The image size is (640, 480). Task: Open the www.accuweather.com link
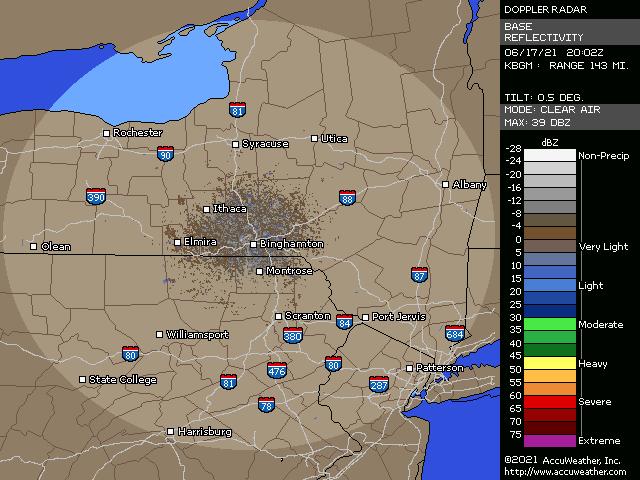point(565,472)
